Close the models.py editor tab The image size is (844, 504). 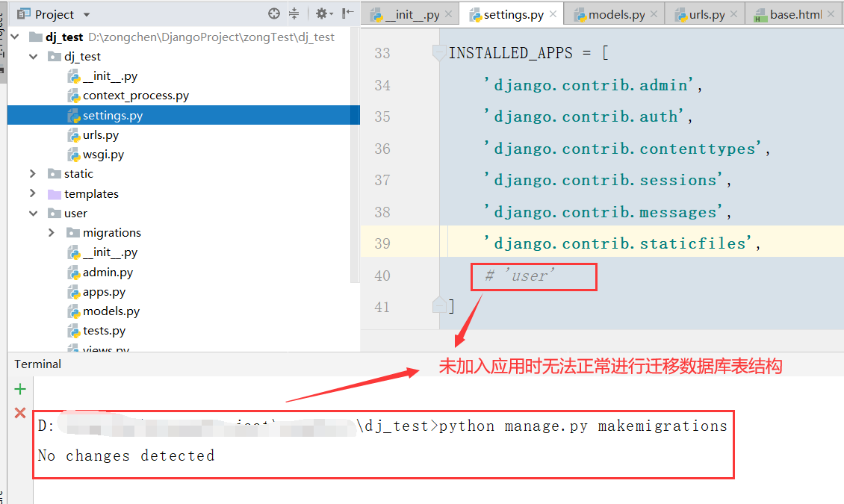[x=654, y=14]
